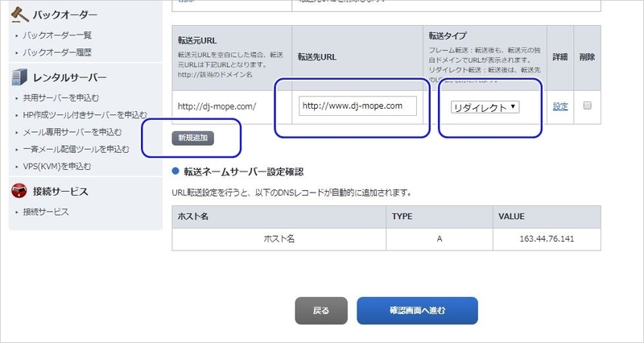644x343 pixels.
Task: Open メール専用サーバーを申込む link
Action: [72, 132]
